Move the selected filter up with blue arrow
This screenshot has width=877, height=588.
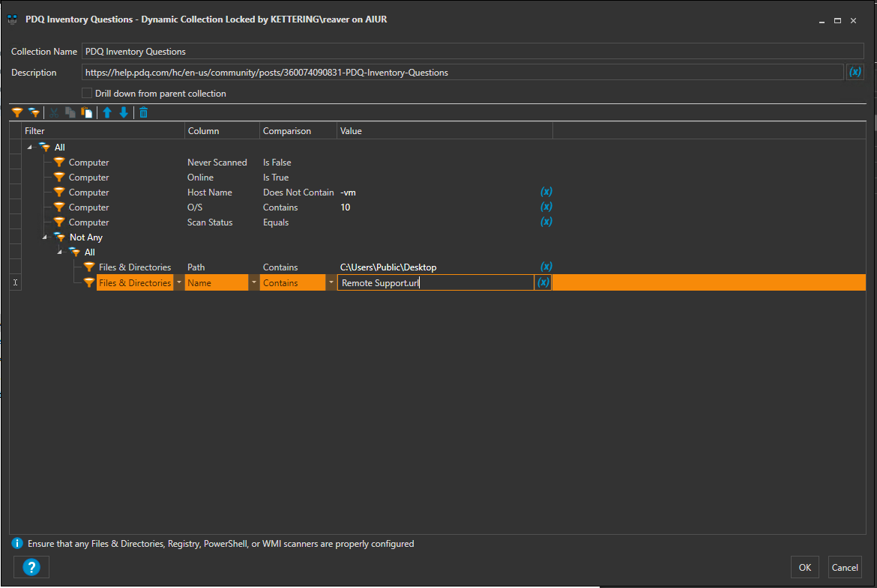107,112
